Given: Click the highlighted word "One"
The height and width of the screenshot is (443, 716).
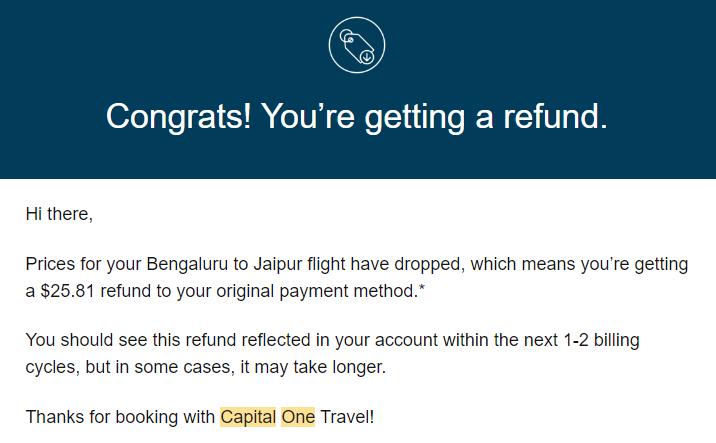Looking at the screenshot, I should point(298,417).
